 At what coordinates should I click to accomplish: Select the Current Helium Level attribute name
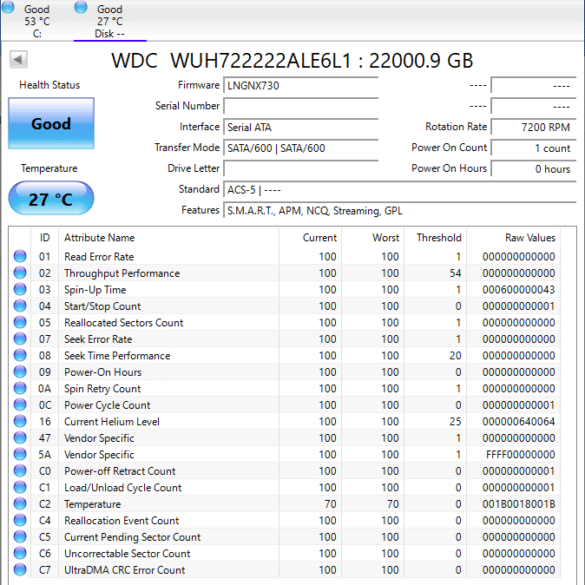click(x=112, y=422)
